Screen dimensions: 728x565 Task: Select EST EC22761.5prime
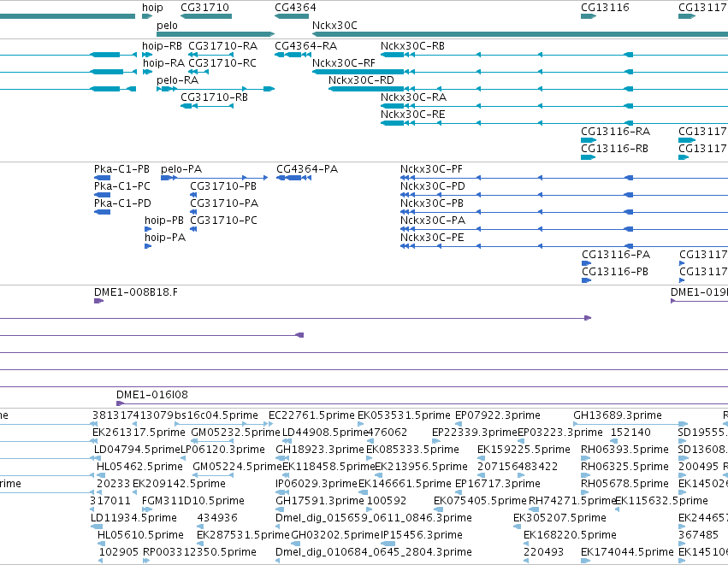pyautogui.click(x=311, y=415)
